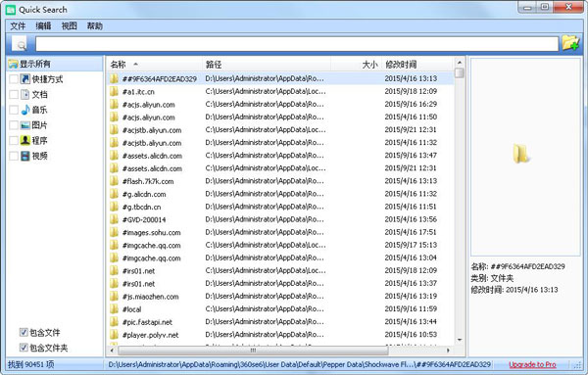The image size is (588, 375).
Task: Sort by the 大小 column header
Action: point(356,65)
